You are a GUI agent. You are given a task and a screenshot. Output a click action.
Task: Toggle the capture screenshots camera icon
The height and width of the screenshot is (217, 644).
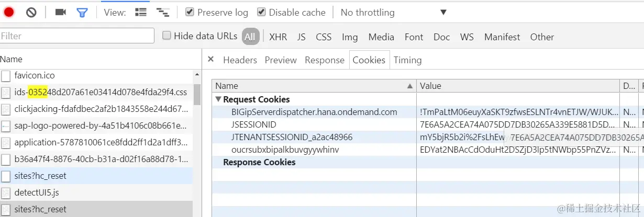[61, 12]
